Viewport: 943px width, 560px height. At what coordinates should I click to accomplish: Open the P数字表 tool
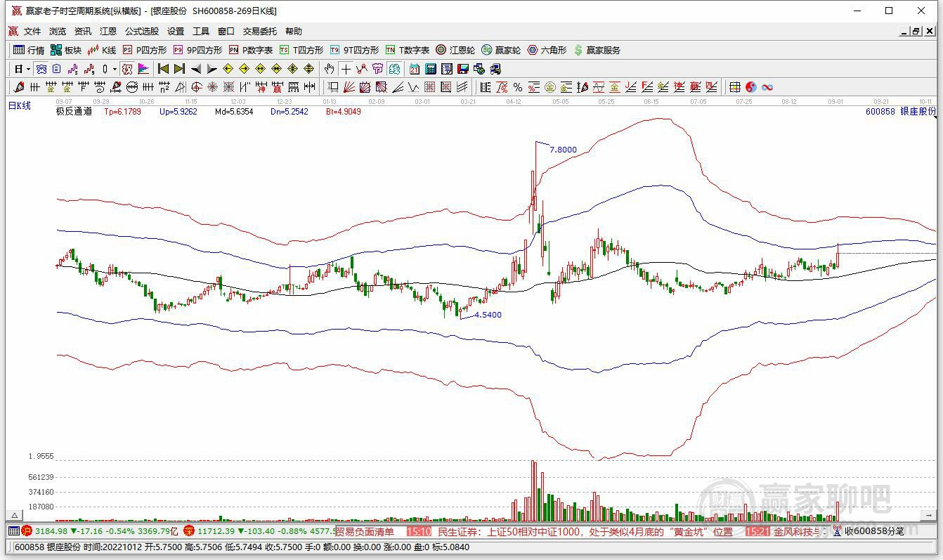pos(251,50)
